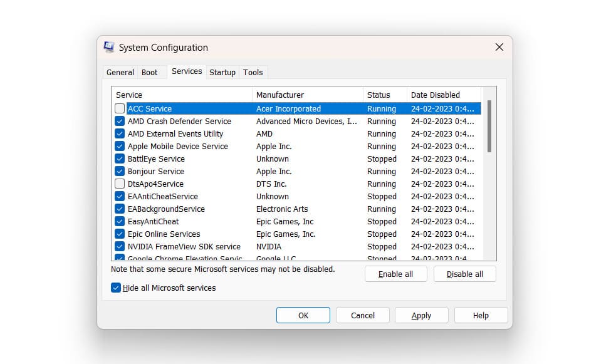
Task: Select the 'EABackgroundService' row name
Action: point(166,209)
